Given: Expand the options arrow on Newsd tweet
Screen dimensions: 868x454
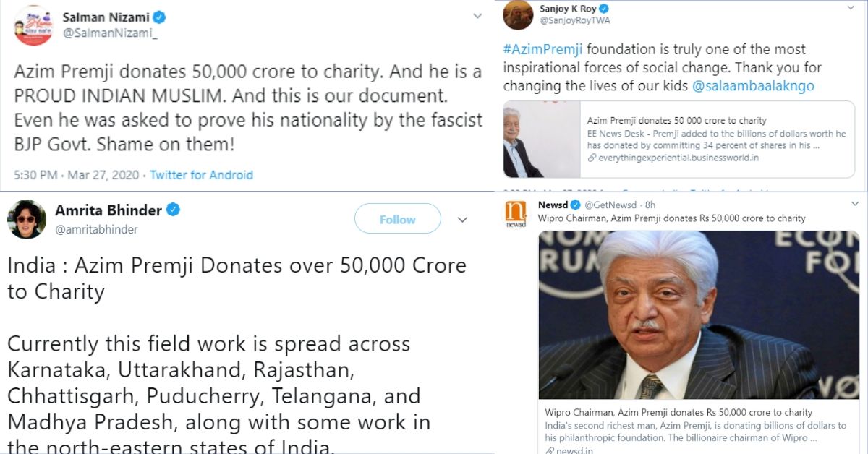Looking at the screenshot, I should pyautogui.click(x=850, y=206).
